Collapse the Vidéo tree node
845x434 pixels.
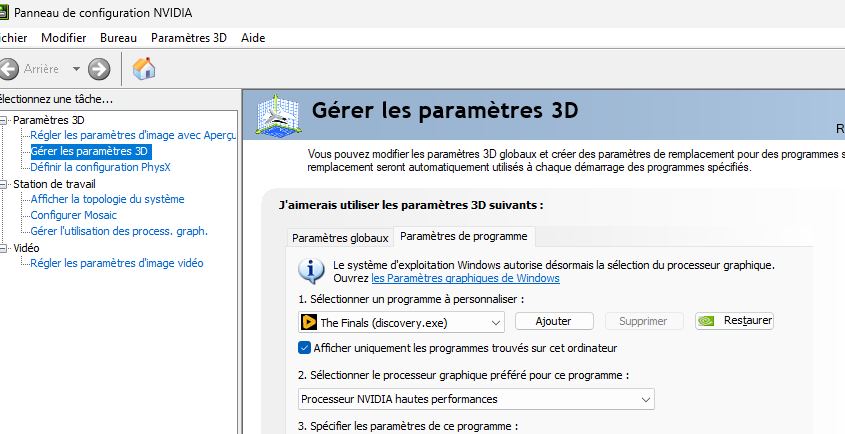(x=3, y=248)
